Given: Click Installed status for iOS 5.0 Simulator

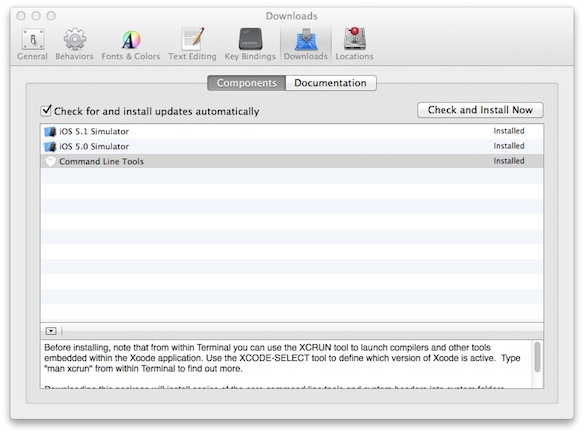Looking at the screenshot, I should (509, 146).
